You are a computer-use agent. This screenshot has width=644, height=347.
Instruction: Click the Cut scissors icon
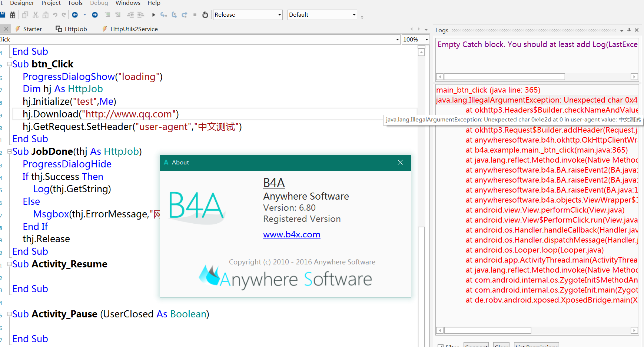tap(36, 15)
